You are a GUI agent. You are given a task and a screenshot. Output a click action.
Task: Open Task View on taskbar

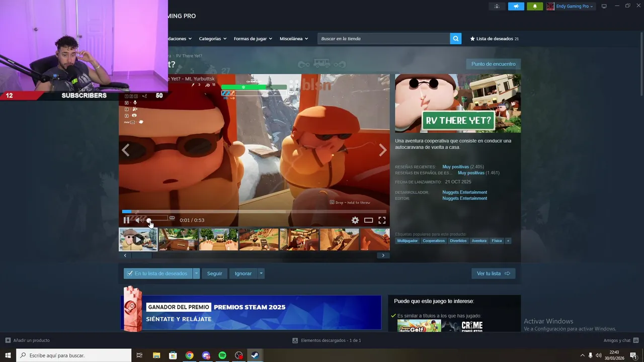pyautogui.click(x=139, y=355)
